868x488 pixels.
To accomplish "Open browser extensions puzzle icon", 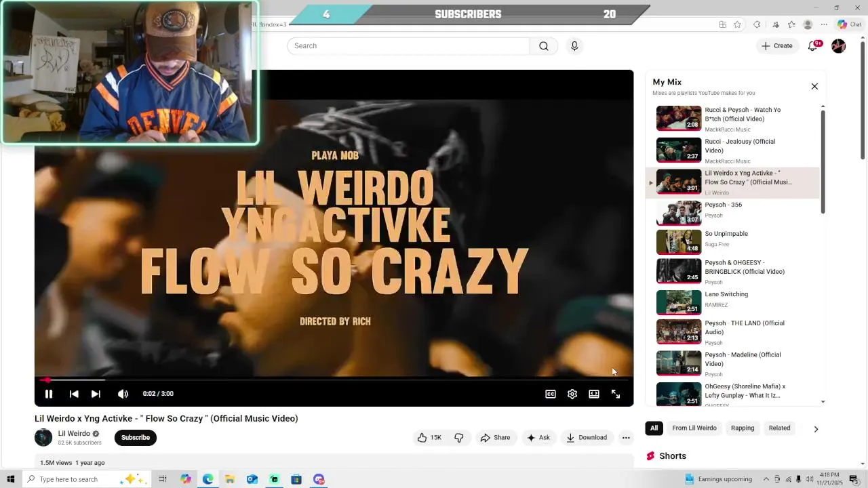I will 757,24.
